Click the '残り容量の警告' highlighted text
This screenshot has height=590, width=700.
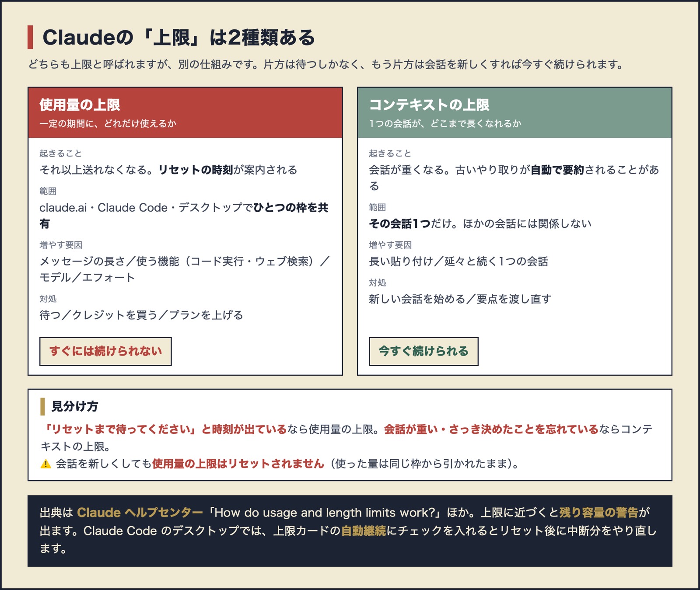point(599,513)
